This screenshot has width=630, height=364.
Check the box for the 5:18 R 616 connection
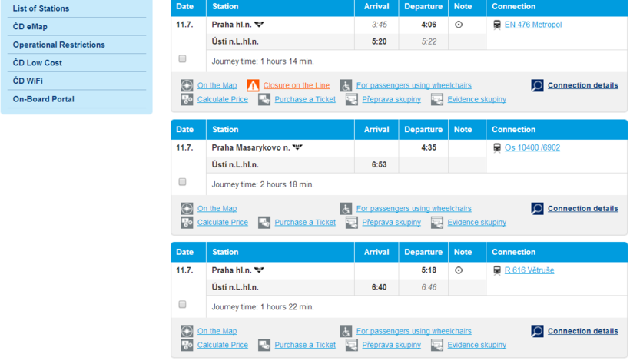point(182,304)
